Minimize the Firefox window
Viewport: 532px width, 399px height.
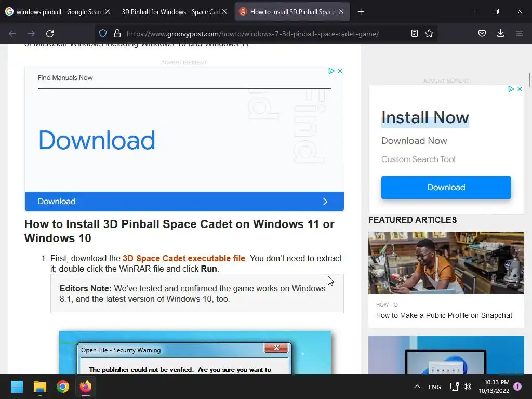pos(472,11)
